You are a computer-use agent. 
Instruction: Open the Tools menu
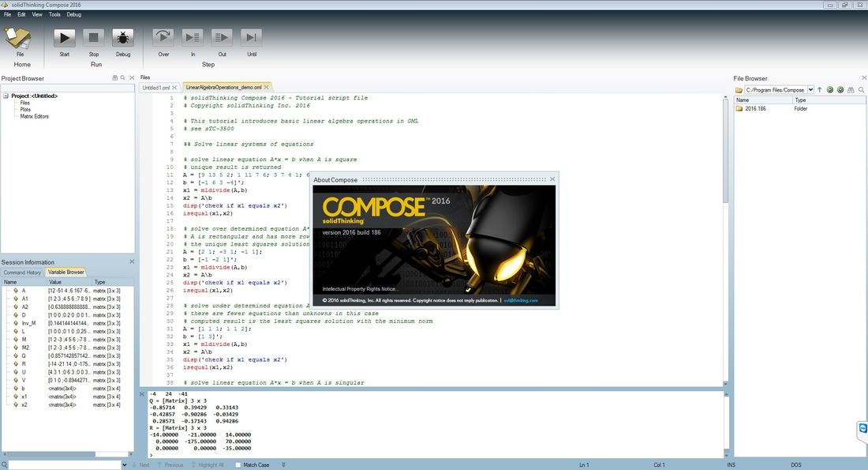tap(54, 14)
